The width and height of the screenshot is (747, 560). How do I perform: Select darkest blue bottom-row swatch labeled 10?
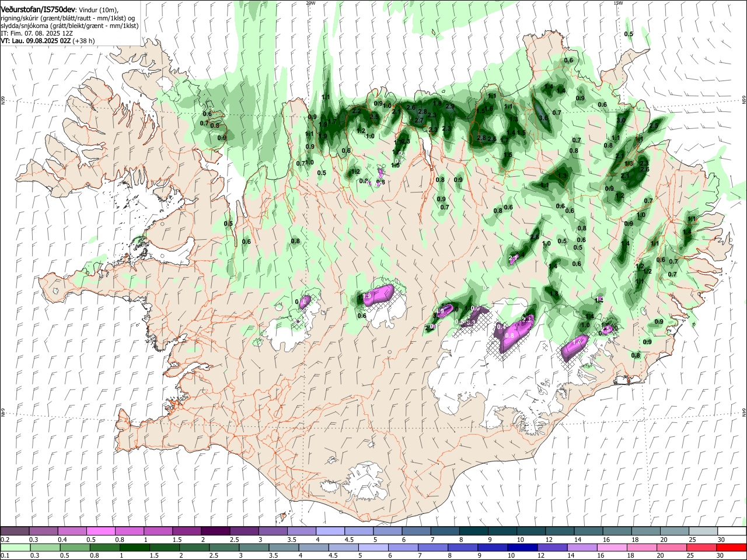click(522, 547)
